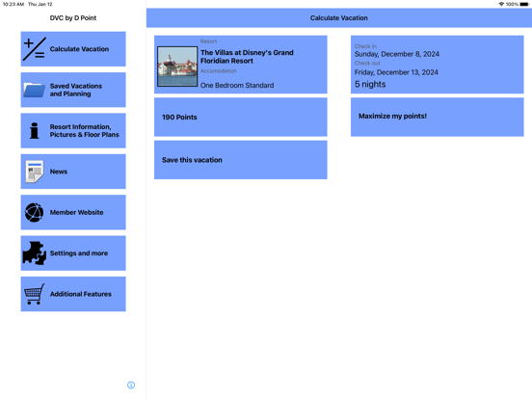Screen dimensions: 532x399
Task: Tap the status bar time 10:23 AM
Action: pyautogui.click(x=13, y=4)
